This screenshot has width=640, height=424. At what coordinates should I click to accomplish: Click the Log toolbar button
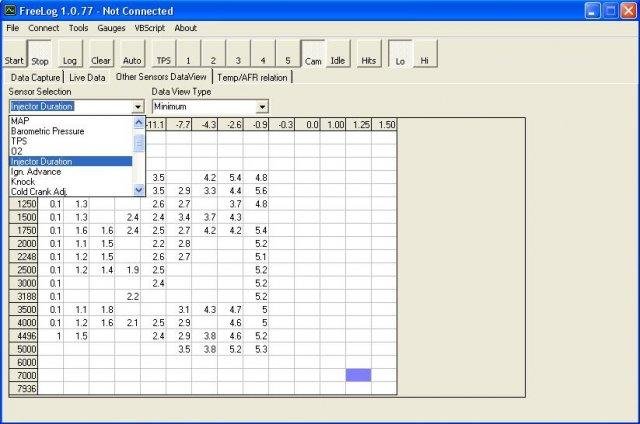70,53
